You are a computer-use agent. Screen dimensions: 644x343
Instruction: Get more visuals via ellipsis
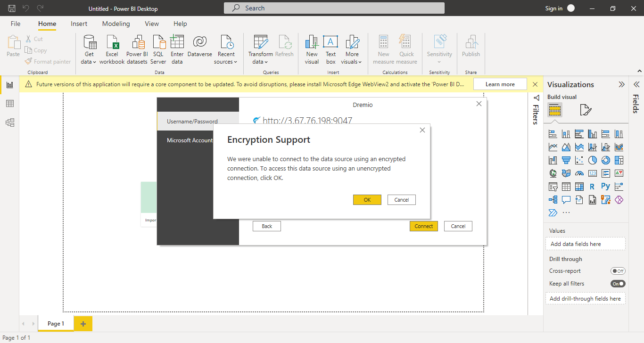tap(566, 213)
